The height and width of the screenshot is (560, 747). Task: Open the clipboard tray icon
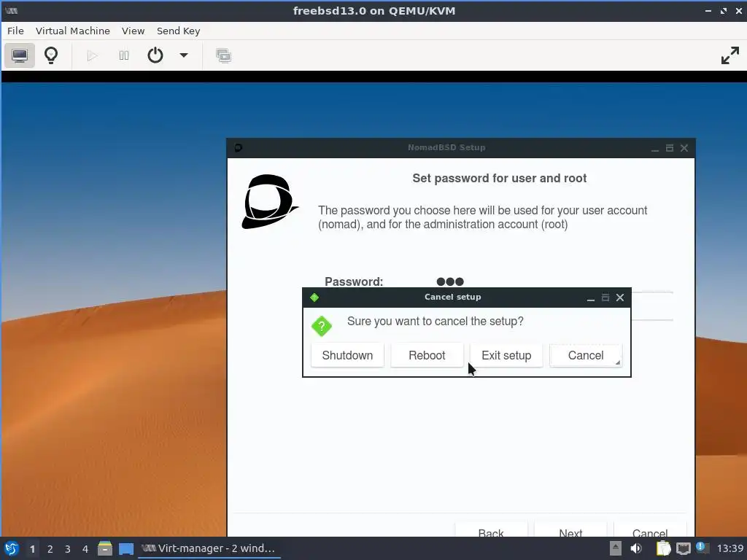(663, 548)
